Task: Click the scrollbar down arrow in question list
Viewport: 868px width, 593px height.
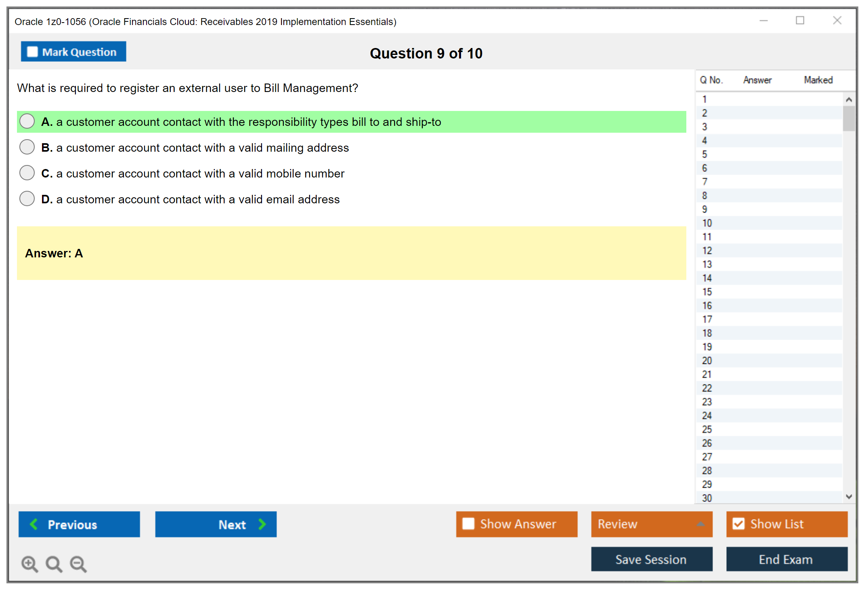Action: (849, 497)
